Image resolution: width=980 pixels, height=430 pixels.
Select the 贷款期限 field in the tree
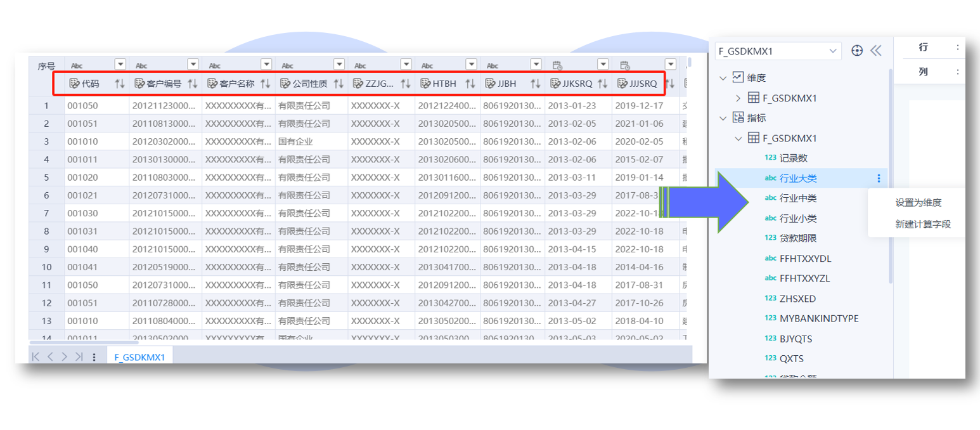[797, 238]
